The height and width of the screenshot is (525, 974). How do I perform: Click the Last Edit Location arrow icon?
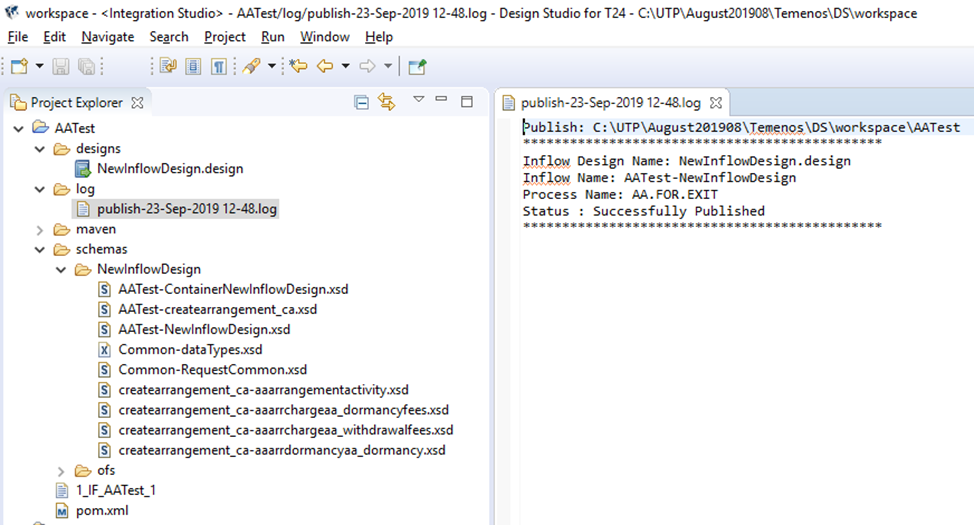click(x=298, y=66)
